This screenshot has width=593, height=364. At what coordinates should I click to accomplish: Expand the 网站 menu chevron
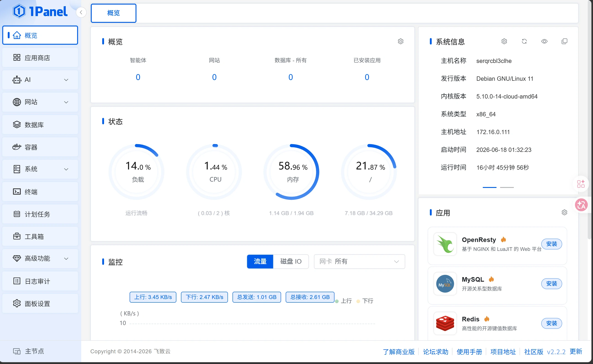pyautogui.click(x=66, y=102)
